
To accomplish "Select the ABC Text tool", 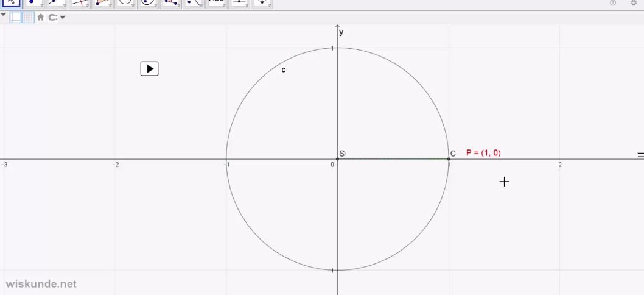I will (x=217, y=3).
